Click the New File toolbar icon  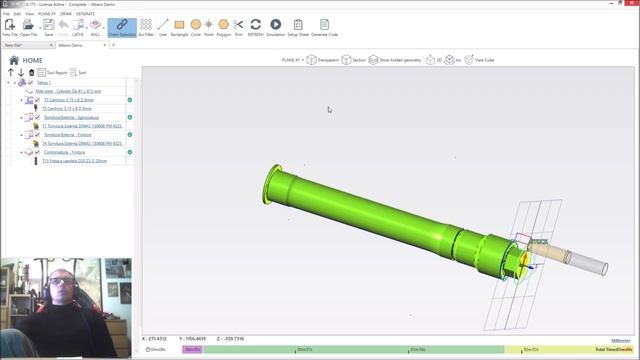pos(9,25)
